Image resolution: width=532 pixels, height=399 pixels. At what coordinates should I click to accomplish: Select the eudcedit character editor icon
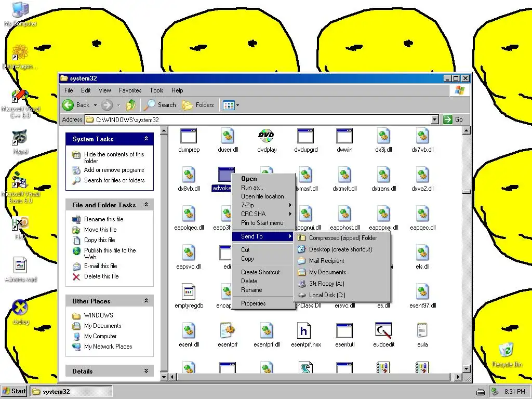[x=383, y=330]
